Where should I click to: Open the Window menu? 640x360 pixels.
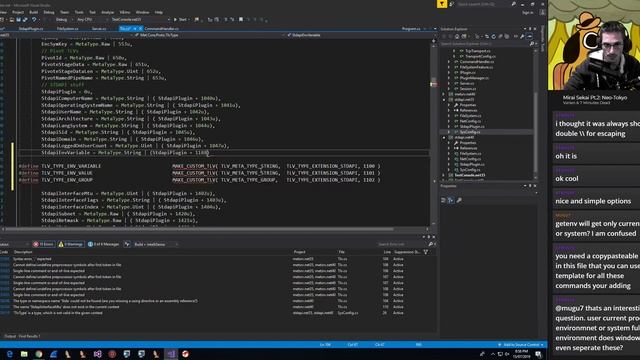tap(142, 12)
